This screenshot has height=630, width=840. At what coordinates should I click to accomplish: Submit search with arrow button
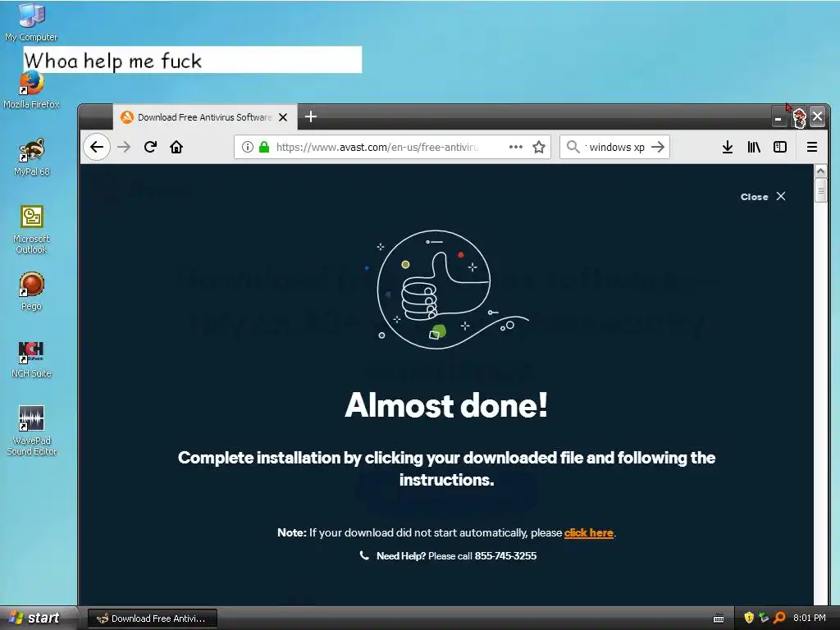(x=658, y=147)
